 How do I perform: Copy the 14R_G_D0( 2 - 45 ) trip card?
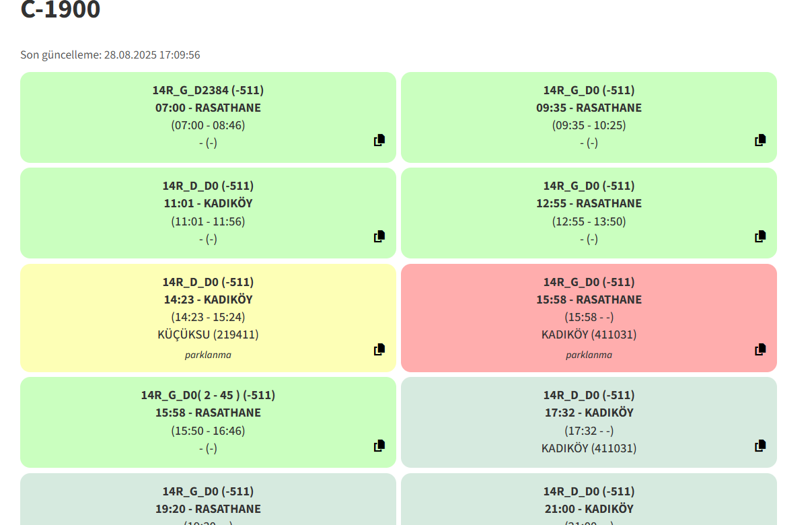379,446
